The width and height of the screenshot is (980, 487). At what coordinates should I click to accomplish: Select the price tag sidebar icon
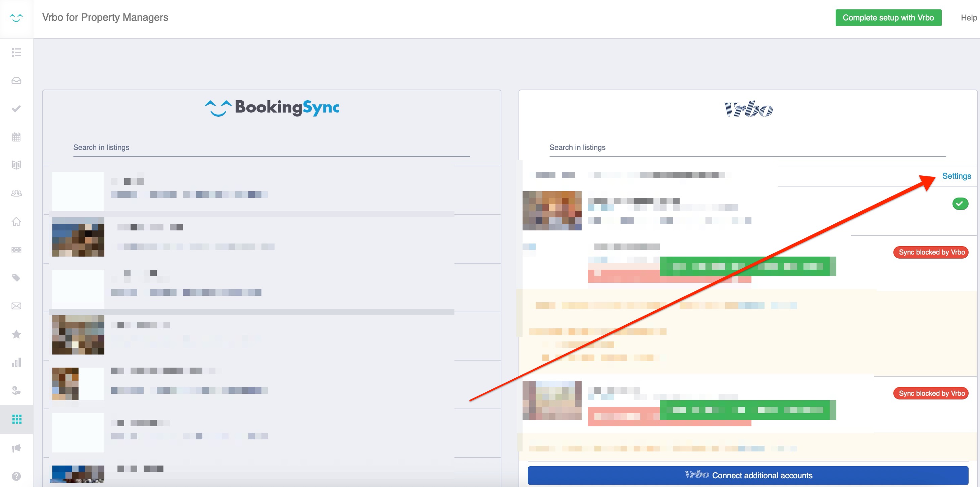(16, 278)
